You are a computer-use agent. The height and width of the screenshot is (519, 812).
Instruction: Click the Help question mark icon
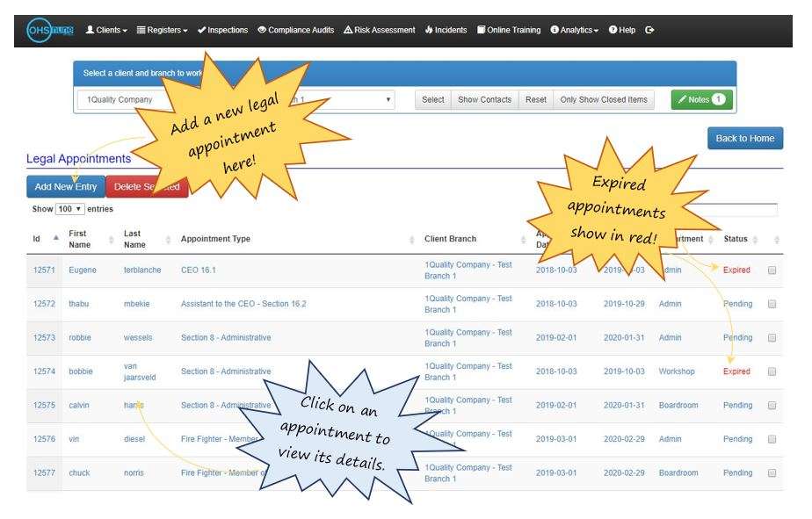[x=612, y=29]
